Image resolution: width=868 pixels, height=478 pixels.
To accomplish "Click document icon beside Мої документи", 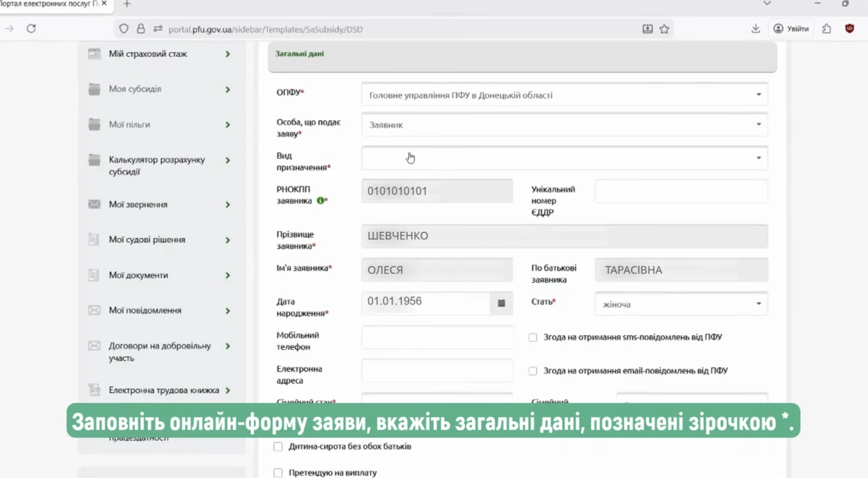I will pyautogui.click(x=94, y=275).
